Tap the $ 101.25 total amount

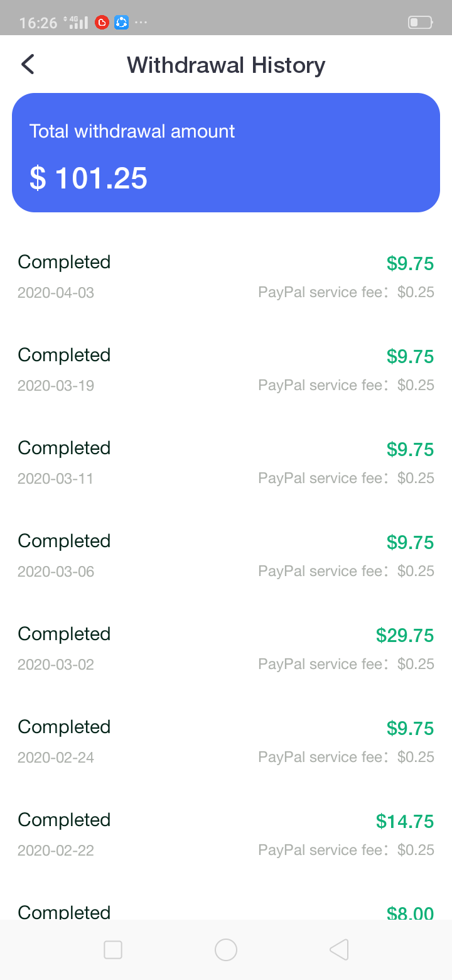click(x=89, y=178)
